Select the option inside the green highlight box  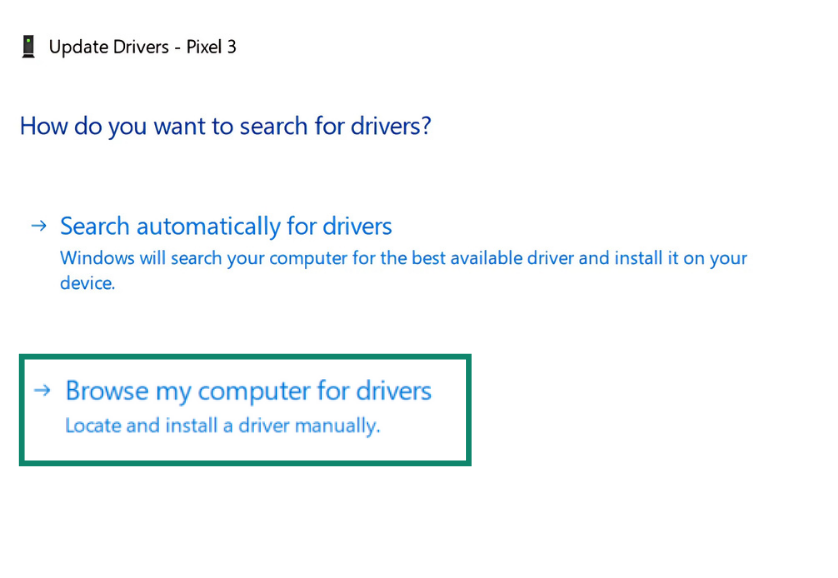(247, 391)
